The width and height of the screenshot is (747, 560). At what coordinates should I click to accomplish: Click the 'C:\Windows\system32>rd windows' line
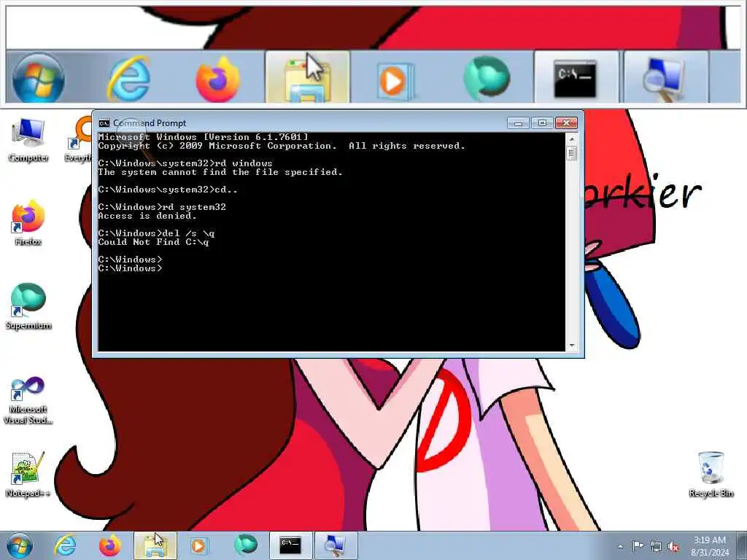coord(185,163)
